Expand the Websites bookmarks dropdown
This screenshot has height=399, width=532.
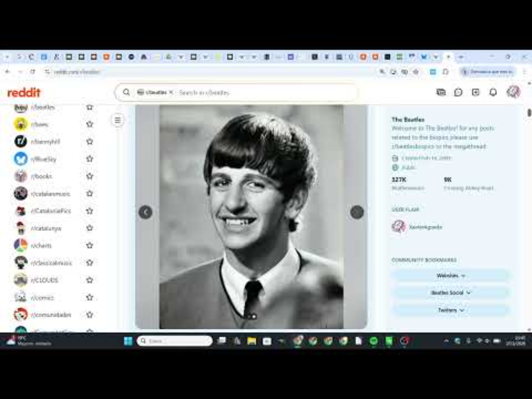click(450, 276)
